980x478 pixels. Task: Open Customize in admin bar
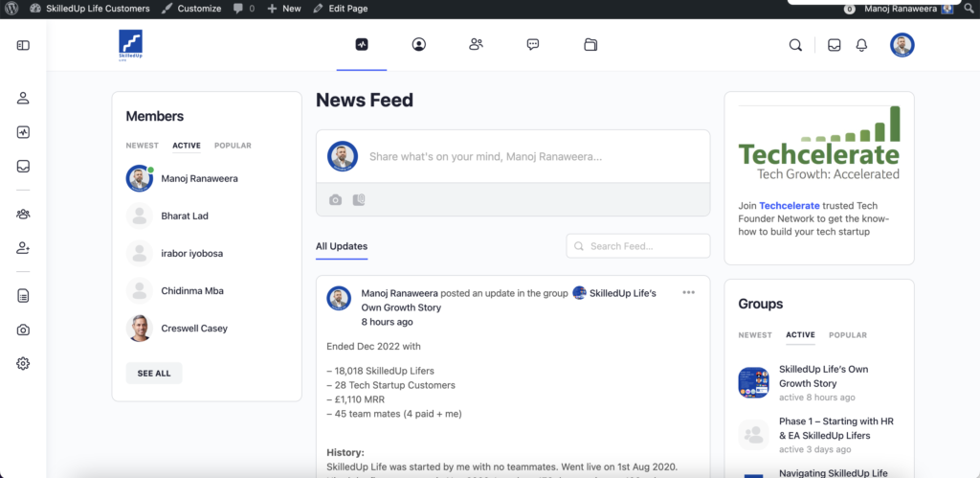191,9
